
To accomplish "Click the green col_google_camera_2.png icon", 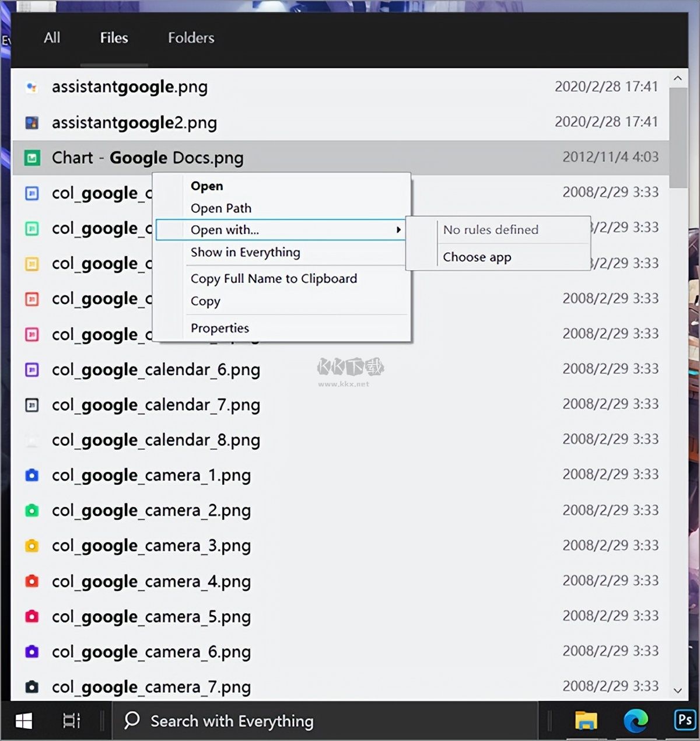I will (32, 511).
